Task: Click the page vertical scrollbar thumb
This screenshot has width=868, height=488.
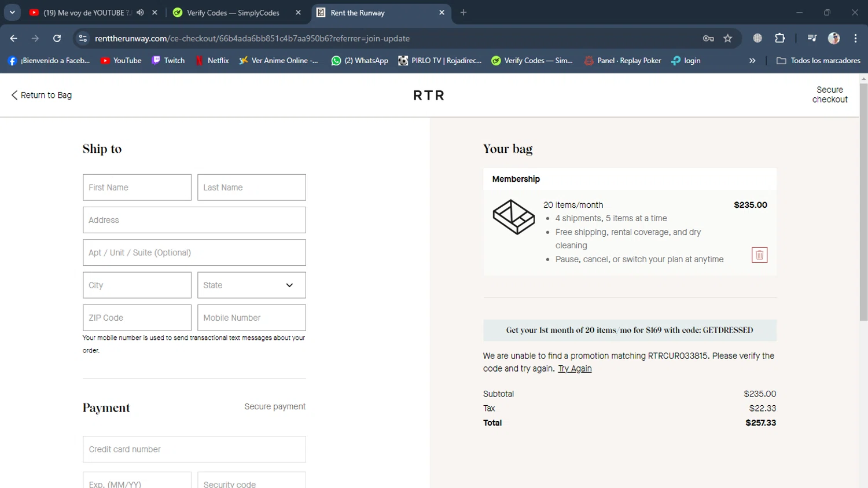Action: point(863,201)
